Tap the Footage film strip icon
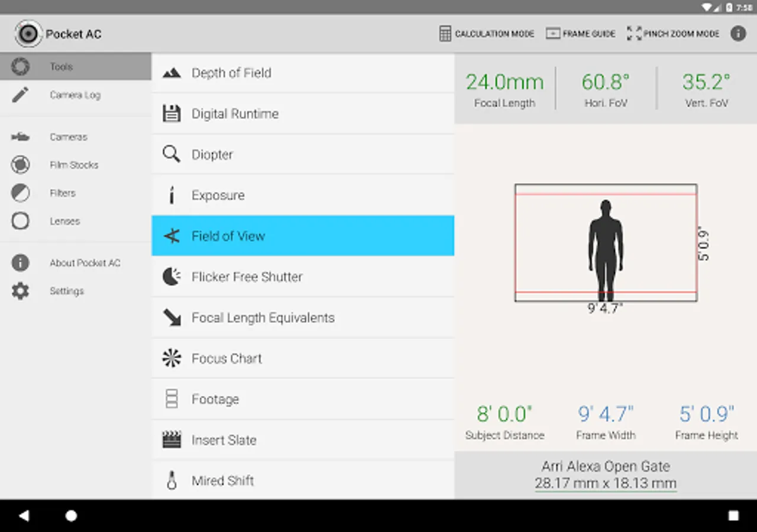The height and width of the screenshot is (532, 757). click(x=172, y=399)
